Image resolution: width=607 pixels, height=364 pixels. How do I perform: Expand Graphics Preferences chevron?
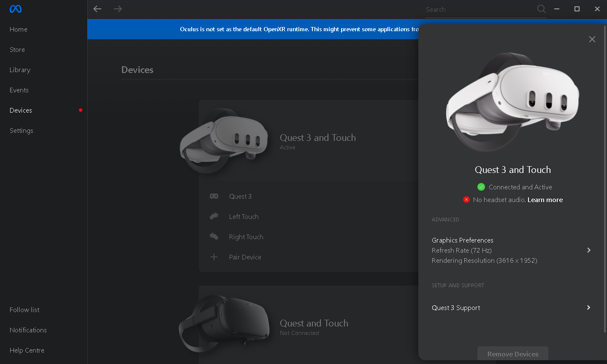589,250
